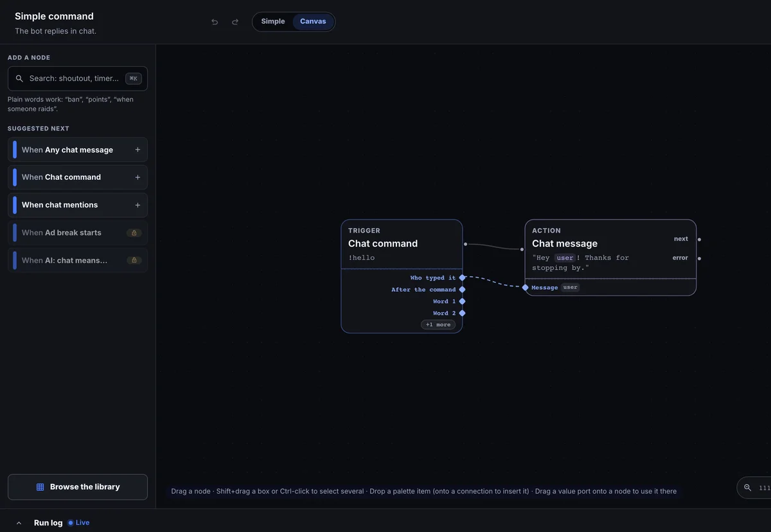
Task: Click the !hello command text
Action: tap(361, 258)
